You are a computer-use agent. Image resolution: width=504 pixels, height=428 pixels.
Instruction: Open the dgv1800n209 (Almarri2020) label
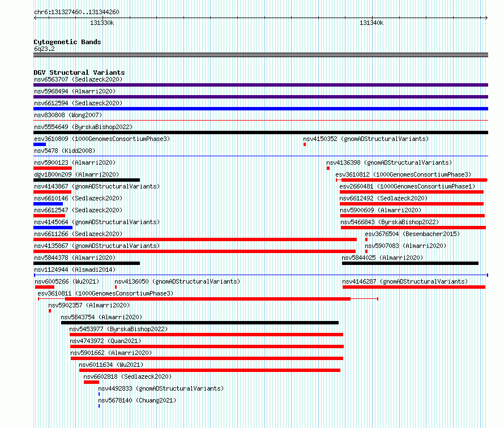point(76,174)
